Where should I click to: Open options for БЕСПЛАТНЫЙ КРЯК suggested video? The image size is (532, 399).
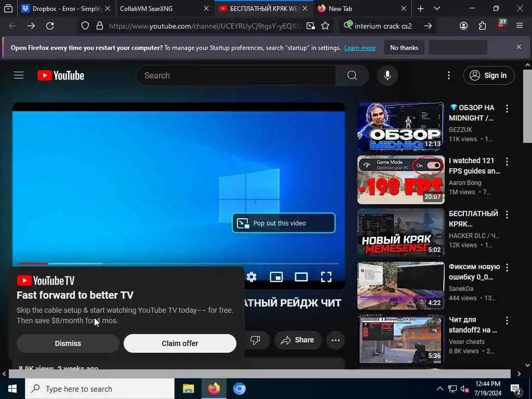[x=507, y=215]
